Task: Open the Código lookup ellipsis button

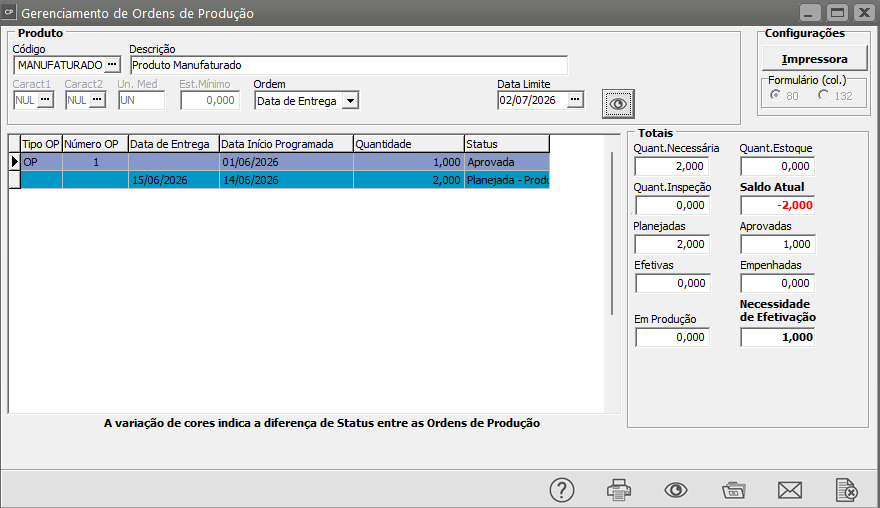Action: click(112, 65)
